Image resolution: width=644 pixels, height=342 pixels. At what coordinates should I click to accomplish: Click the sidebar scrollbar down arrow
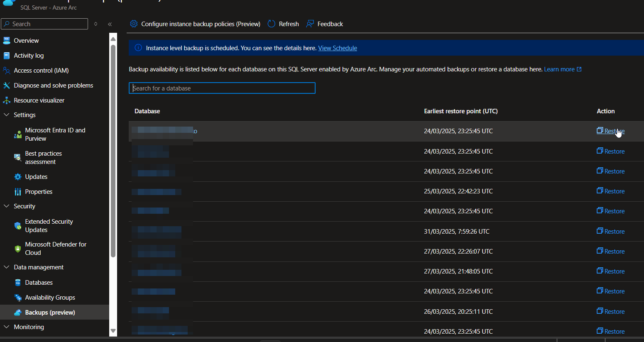coord(113,331)
